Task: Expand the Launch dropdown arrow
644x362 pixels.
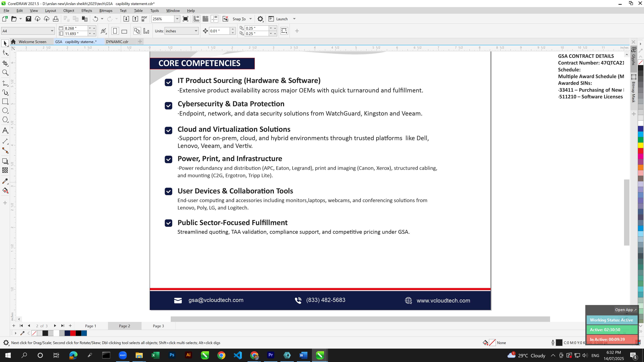Action: [294, 19]
